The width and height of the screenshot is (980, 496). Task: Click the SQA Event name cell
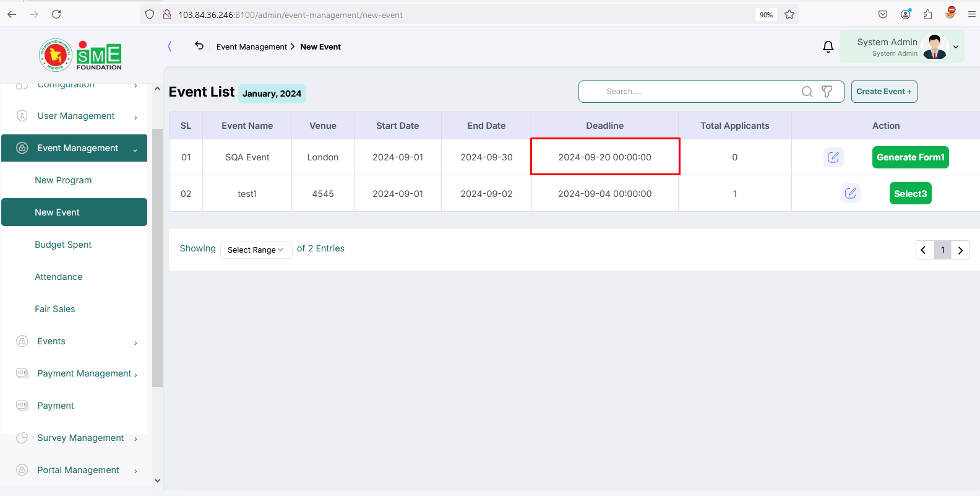247,157
